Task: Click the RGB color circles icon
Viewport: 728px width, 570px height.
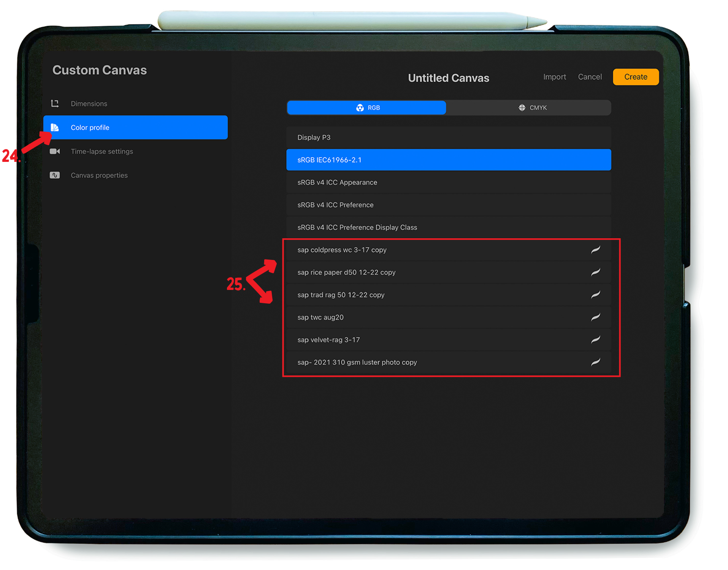Action: click(x=360, y=108)
